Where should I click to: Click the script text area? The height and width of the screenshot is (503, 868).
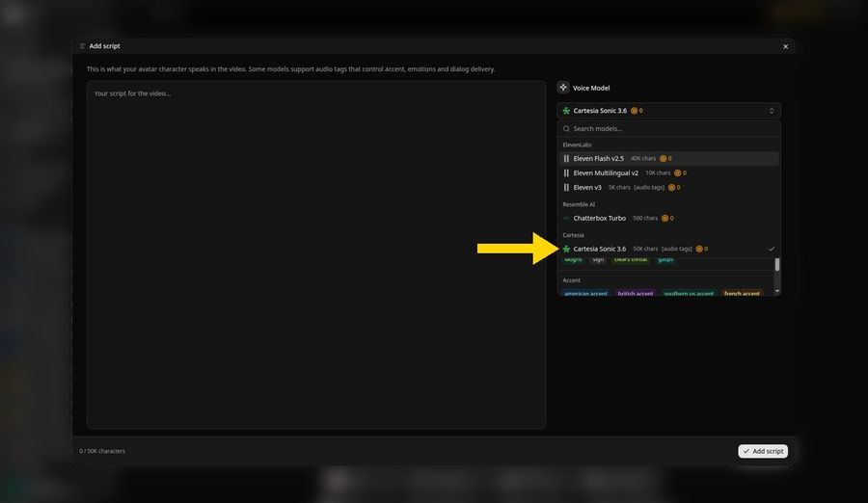[316, 254]
